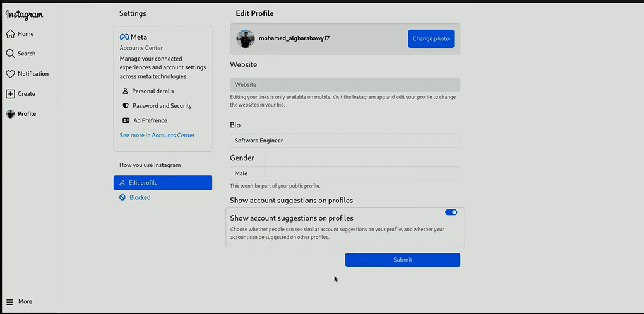Click the Blocked circle-slash icon
Image resolution: width=644 pixels, height=314 pixels.
point(122,197)
